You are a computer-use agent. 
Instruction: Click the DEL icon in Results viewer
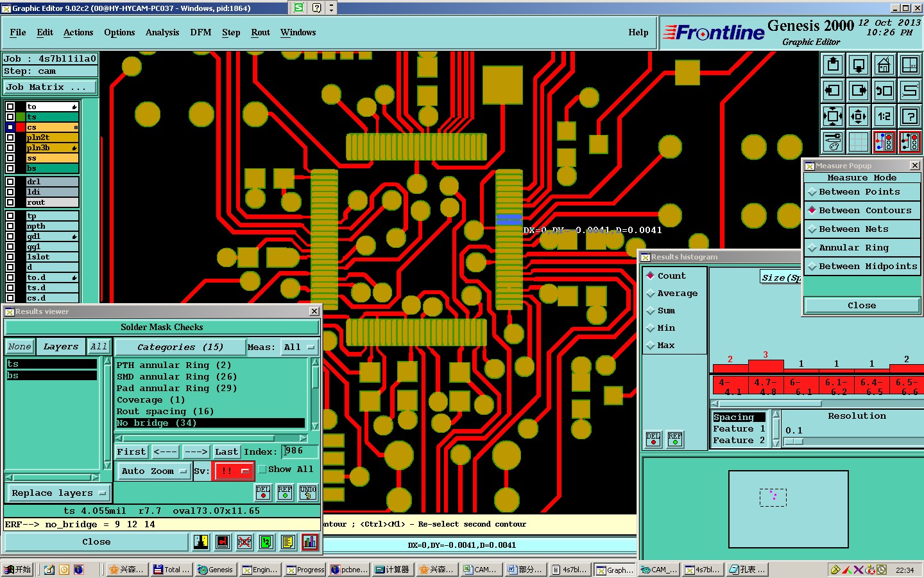[263, 493]
